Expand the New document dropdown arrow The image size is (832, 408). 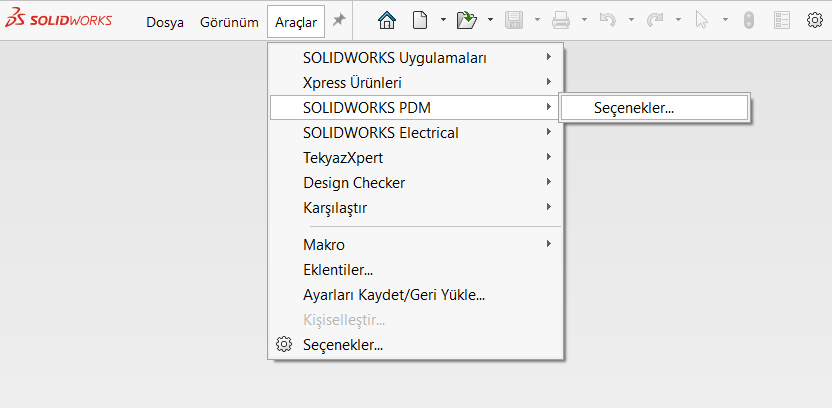(443, 20)
